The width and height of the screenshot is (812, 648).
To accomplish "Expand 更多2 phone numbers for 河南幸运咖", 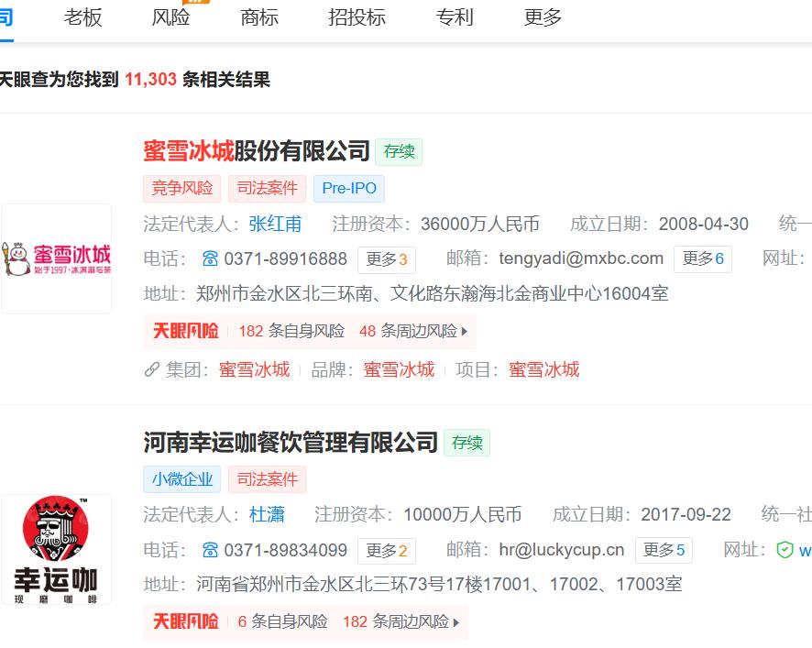I will tap(387, 550).
